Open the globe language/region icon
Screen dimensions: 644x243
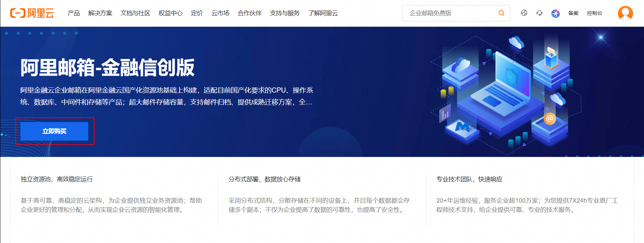tap(524, 13)
